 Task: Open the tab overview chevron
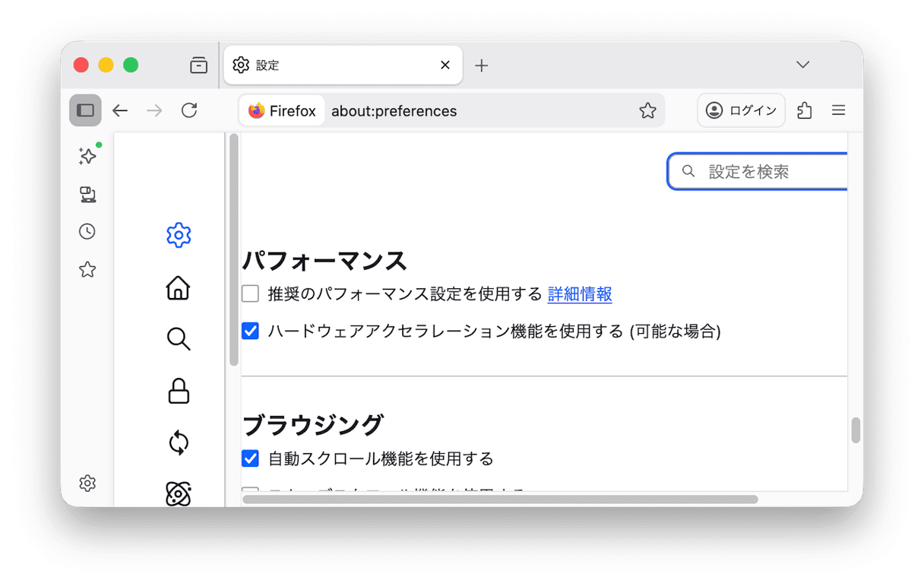[802, 65]
